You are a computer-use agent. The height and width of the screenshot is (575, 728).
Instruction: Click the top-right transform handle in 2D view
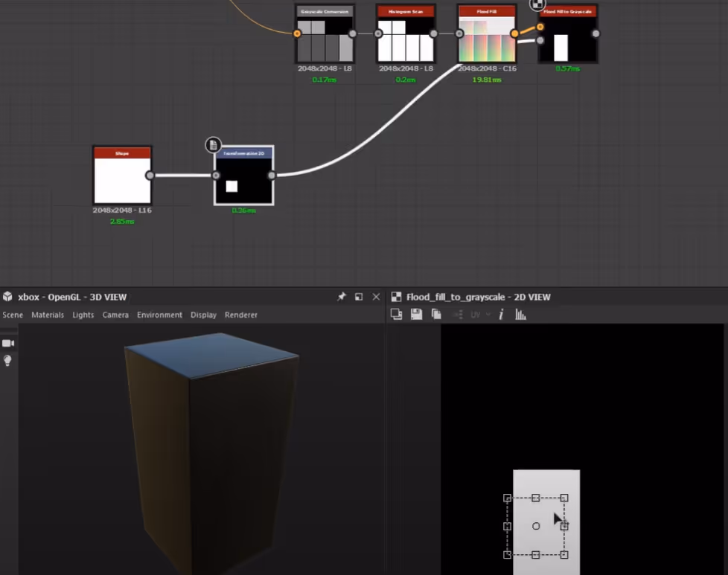(x=564, y=498)
